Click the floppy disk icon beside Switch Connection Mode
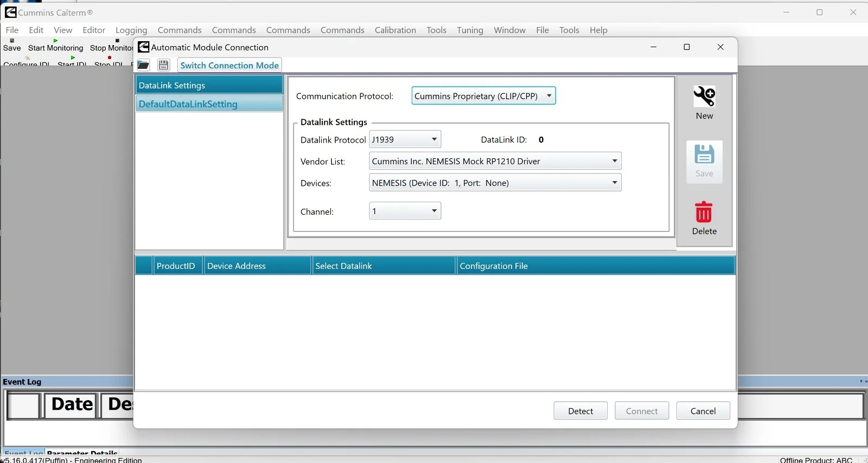The width and height of the screenshot is (868, 463). (163, 65)
